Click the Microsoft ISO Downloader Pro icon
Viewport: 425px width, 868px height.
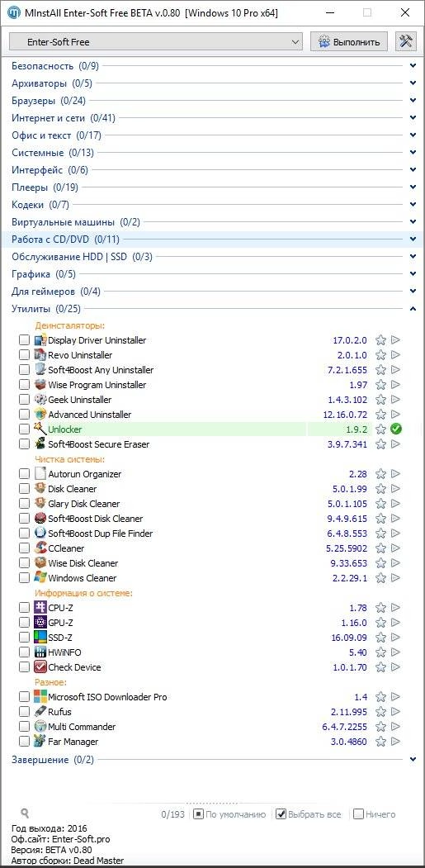point(40,696)
